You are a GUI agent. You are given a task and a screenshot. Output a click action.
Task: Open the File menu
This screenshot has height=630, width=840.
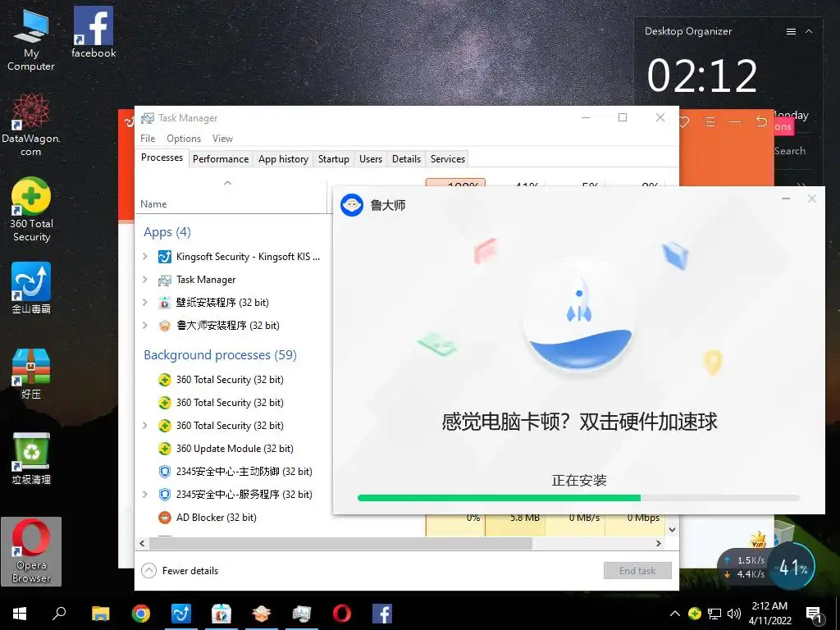coord(148,138)
